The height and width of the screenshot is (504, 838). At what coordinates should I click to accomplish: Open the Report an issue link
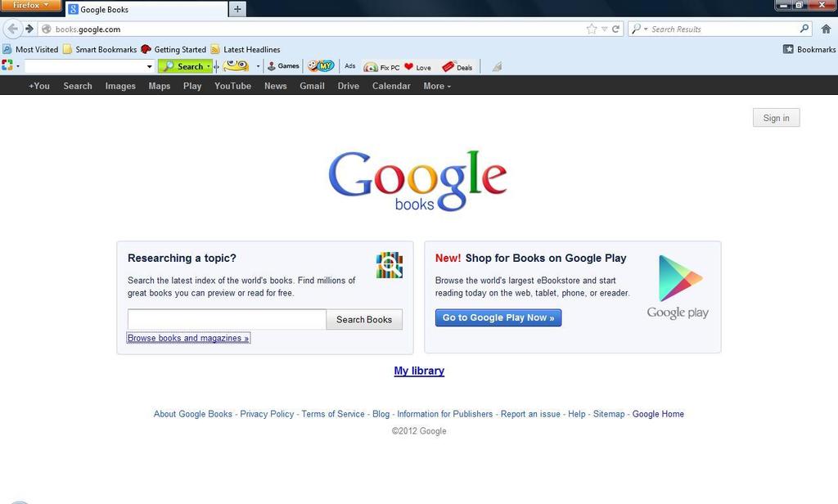530,414
